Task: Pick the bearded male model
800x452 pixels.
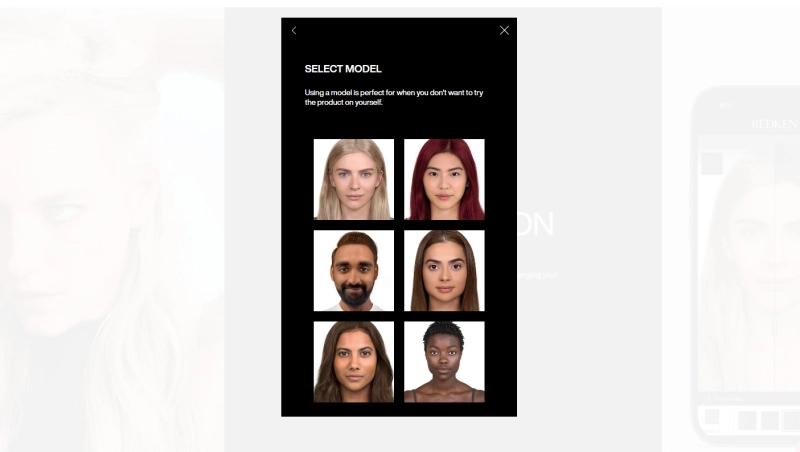Action: [354, 270]
